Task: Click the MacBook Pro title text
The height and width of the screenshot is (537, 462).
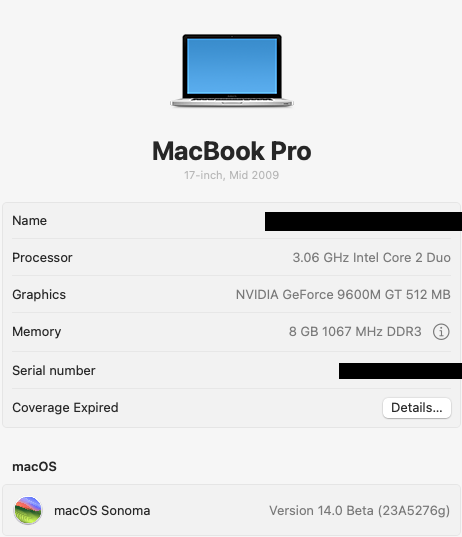Action: pos(232,151)
